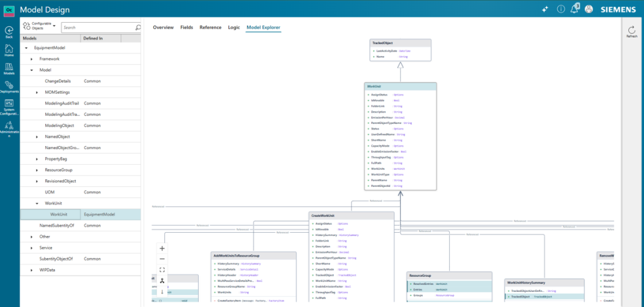Expand the Framework tree node
This screenshot has height=307, width=644.
[x=31, y=59]
